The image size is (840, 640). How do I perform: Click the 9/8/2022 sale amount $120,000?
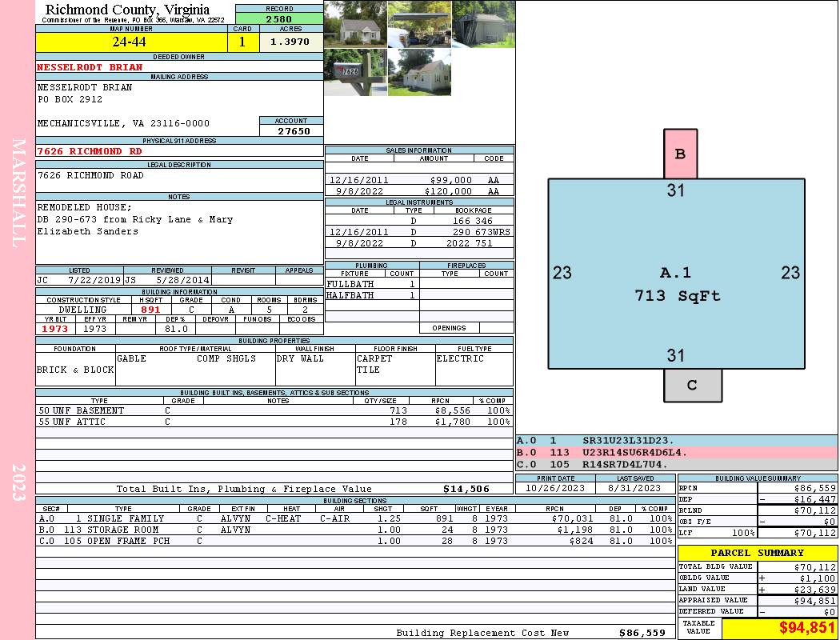pos(448,191)
